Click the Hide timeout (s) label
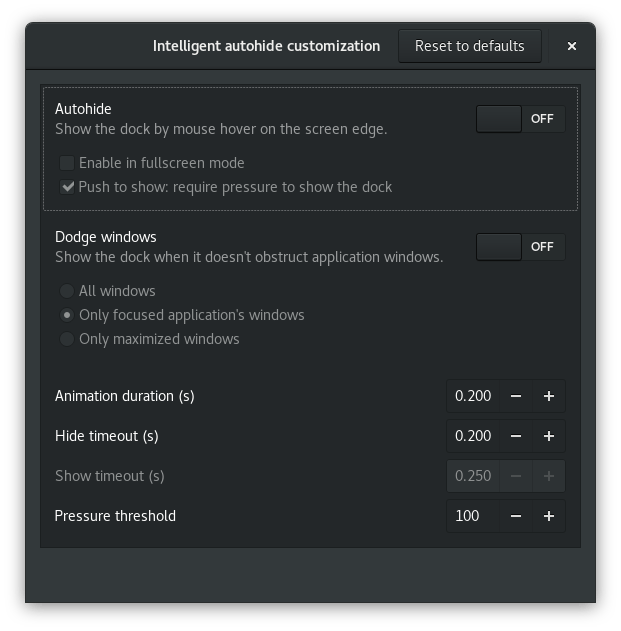The image size is (621, 631). coord(107,436)
